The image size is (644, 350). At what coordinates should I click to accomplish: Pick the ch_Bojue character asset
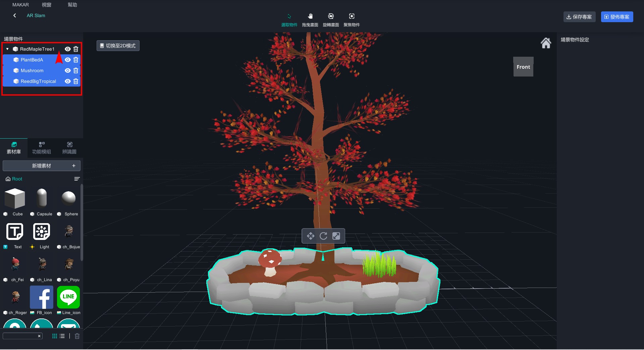click(x=69, y=231)
